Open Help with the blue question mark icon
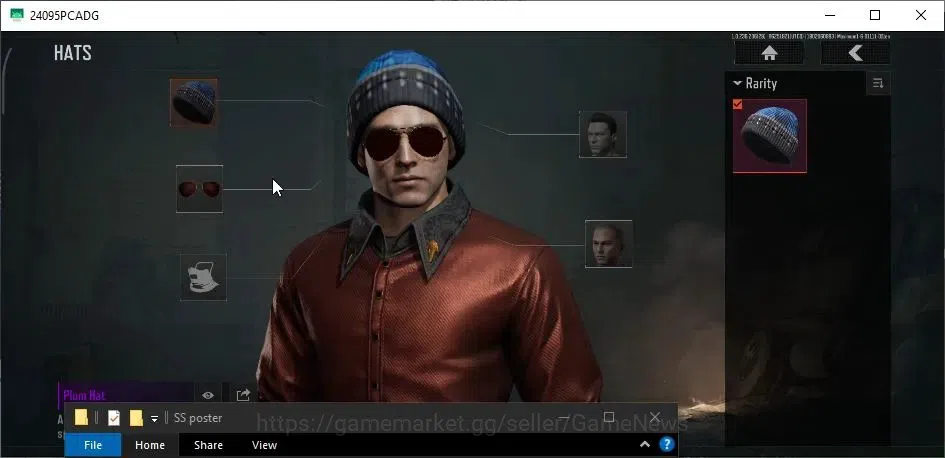This screenshot has height=458, width=945. pyautogui.click(x=666, y=445)
